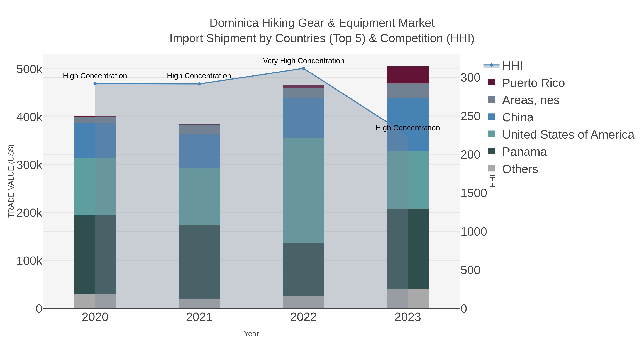Click the United States legend swatch
The image size is (644, 362).
coord(492,134)
